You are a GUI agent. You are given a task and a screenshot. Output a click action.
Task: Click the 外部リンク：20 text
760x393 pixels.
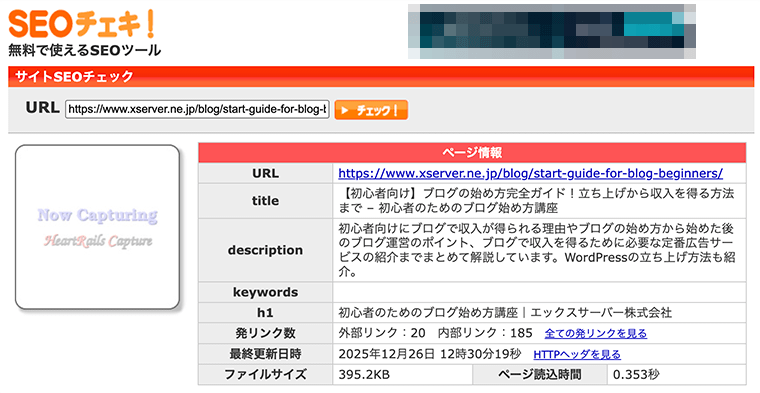[x=382, y=333]
